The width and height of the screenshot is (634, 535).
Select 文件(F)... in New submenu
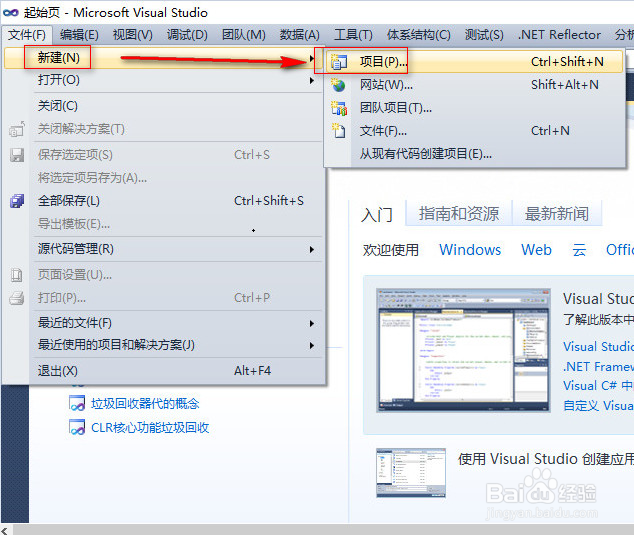tap(474, 131)
